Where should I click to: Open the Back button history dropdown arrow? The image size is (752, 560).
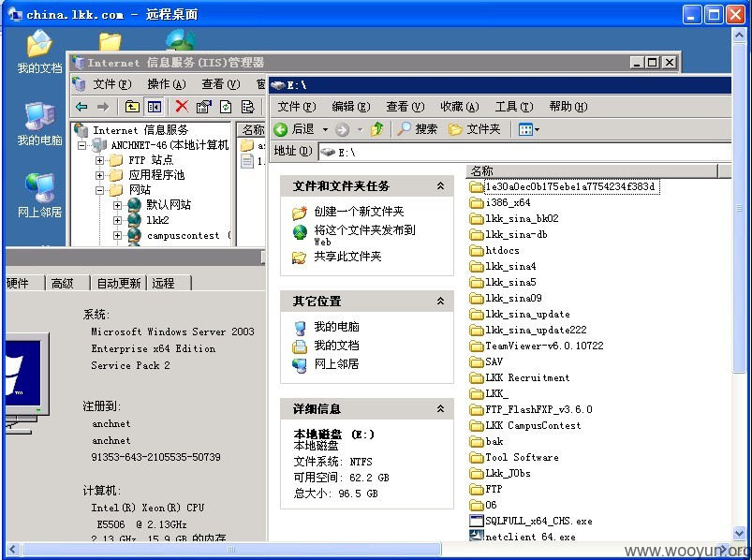pyautogui.click(x=325, y=129)
